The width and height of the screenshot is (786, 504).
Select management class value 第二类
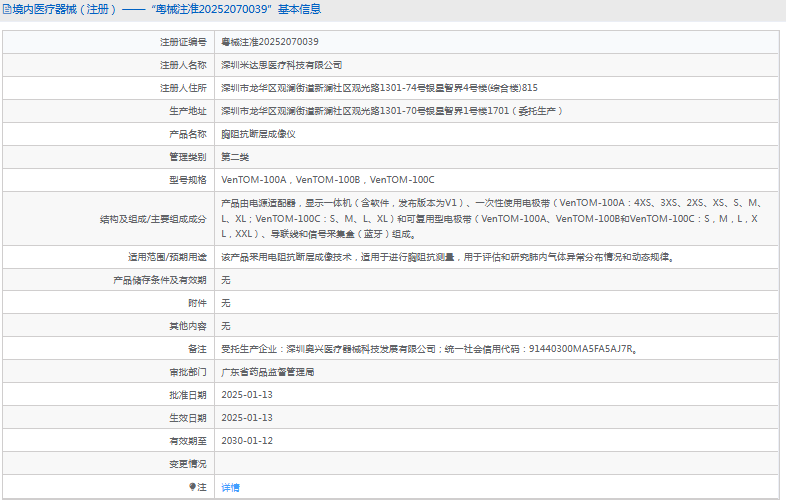click(x=235, y=157)
